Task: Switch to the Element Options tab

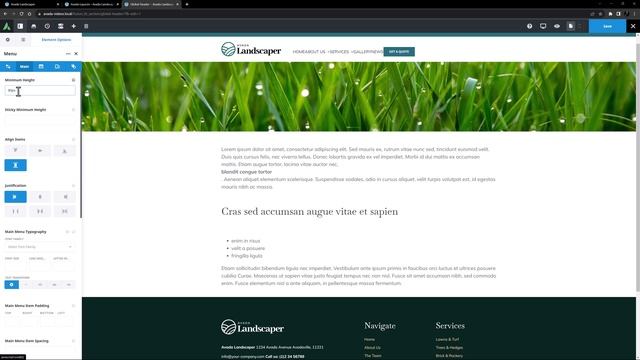Action: click(x=56, y=40)
